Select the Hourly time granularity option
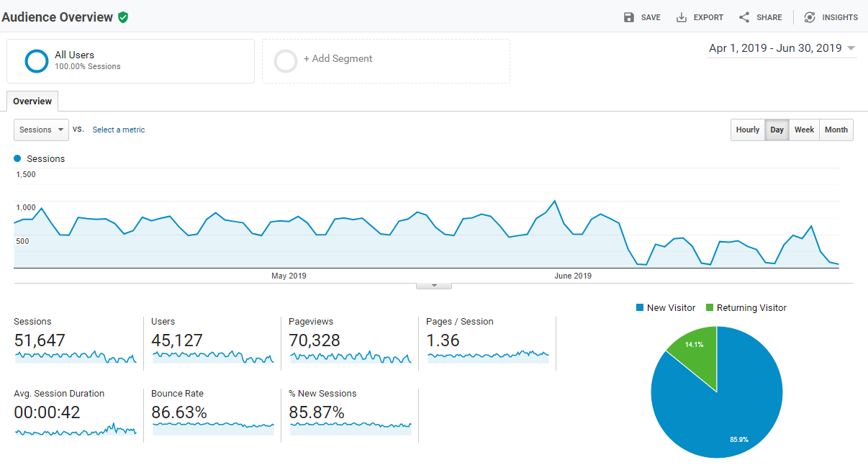Image resolution: width=868 pixels, height=470 pixels. click(747, 130)
